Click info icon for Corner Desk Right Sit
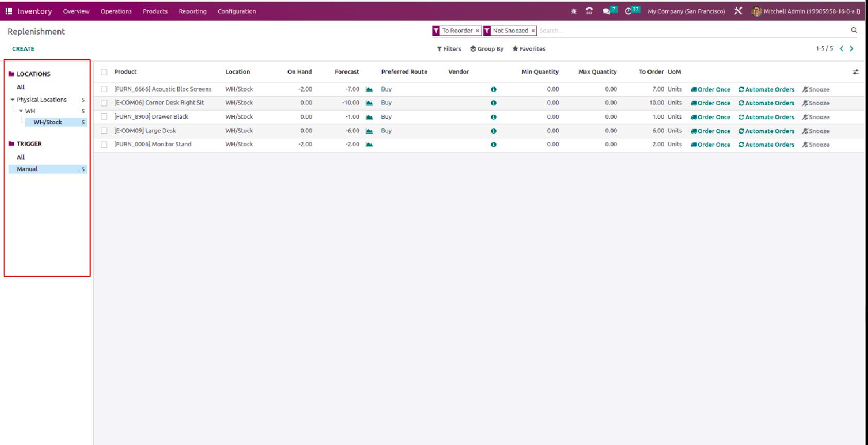The width and height of the screenshot is (868, 445). [x=494, y=103]
